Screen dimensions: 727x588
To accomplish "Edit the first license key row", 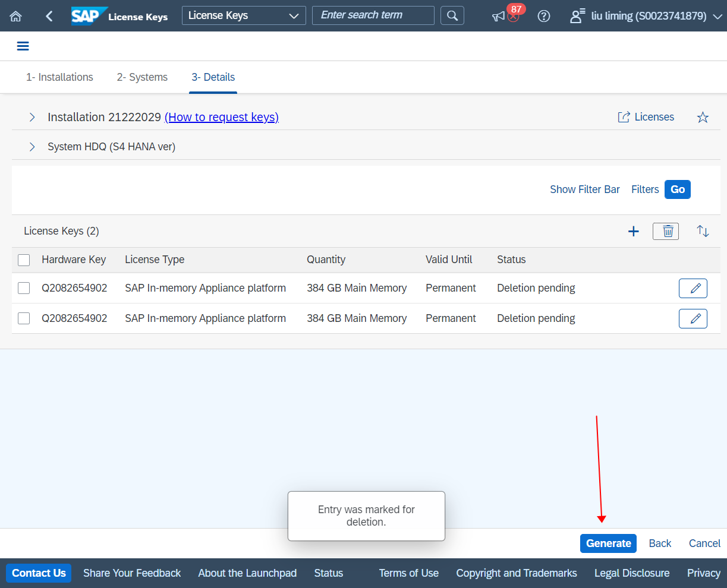I will [693, 288].
